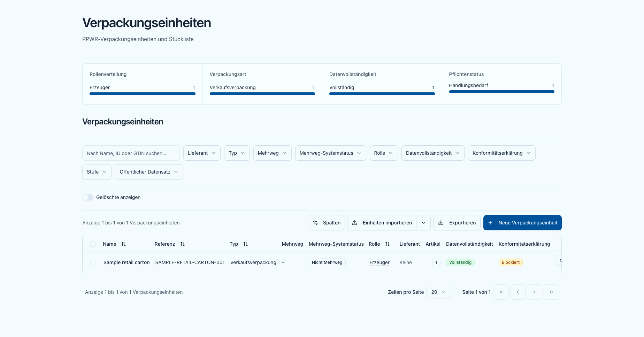Sort by Rolle column sort icon
Screen dimensions: 644x337
click(388, 244)
